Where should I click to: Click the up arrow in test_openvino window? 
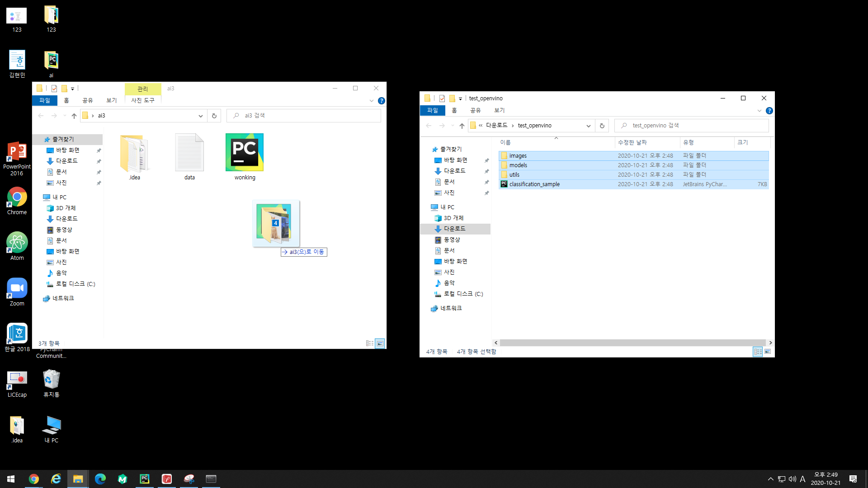[462, 126]
